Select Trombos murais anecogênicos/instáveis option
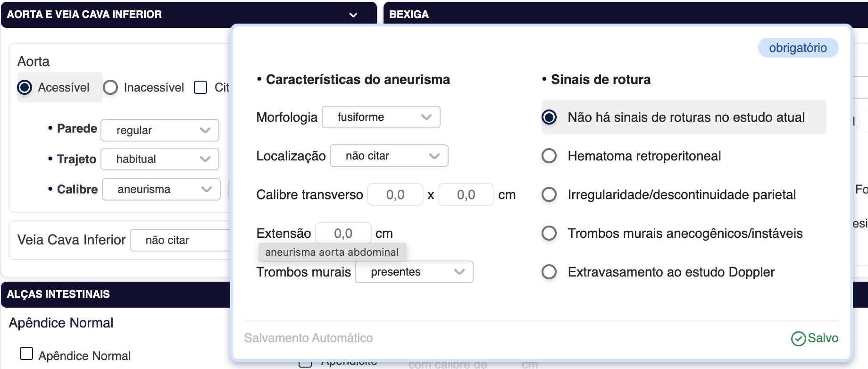Image resolution: width=868 pixels, height=369 pixels. 549,233
